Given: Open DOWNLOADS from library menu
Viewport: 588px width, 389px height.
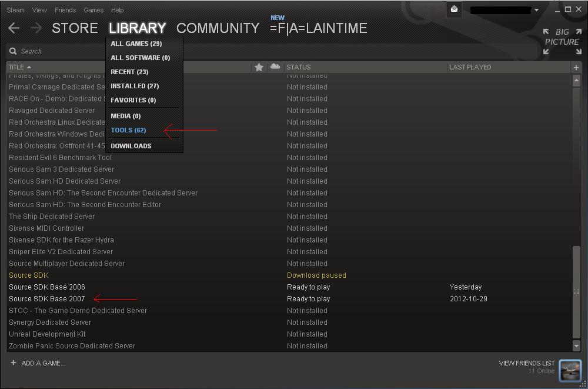Looking at the screenshot, I should click(x=131, y=146).
